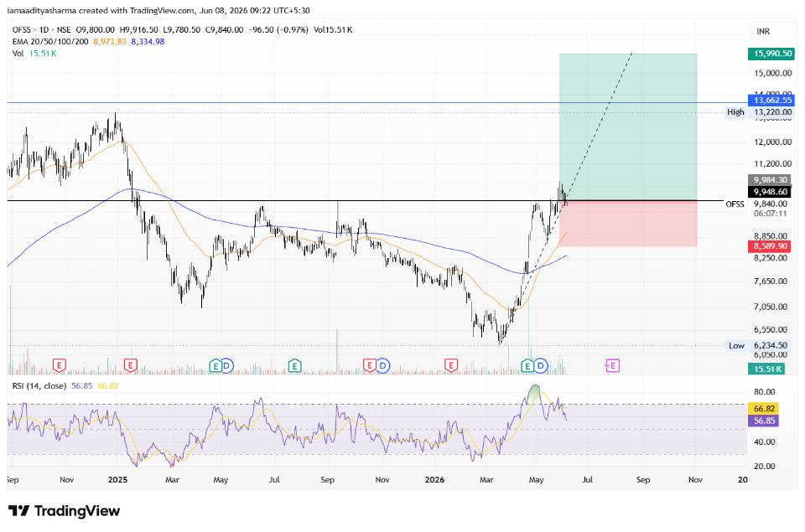Click the red E marker paired with a D
Image resolution: width=805 pixels, height=532 pixels.
coord(369,366)
